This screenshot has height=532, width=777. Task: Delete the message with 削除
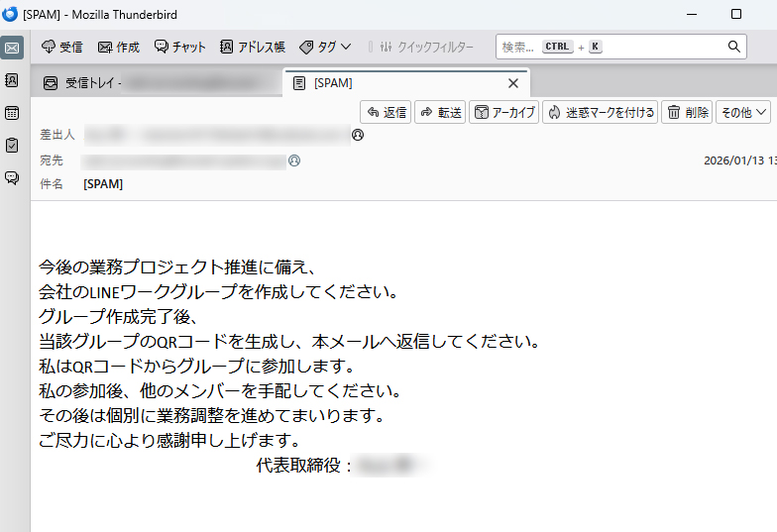687,113
